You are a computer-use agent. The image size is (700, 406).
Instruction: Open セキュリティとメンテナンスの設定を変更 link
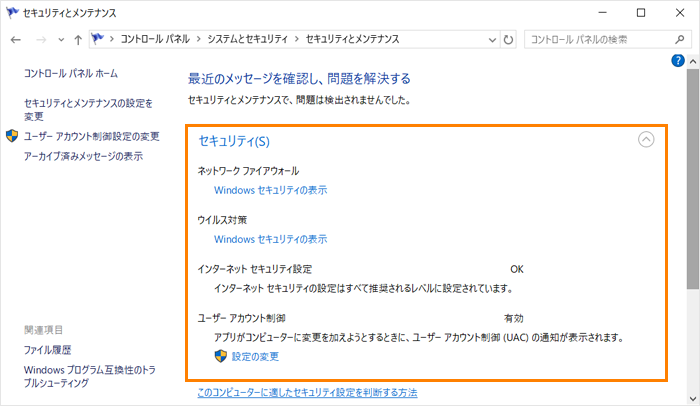pos(88,110)
